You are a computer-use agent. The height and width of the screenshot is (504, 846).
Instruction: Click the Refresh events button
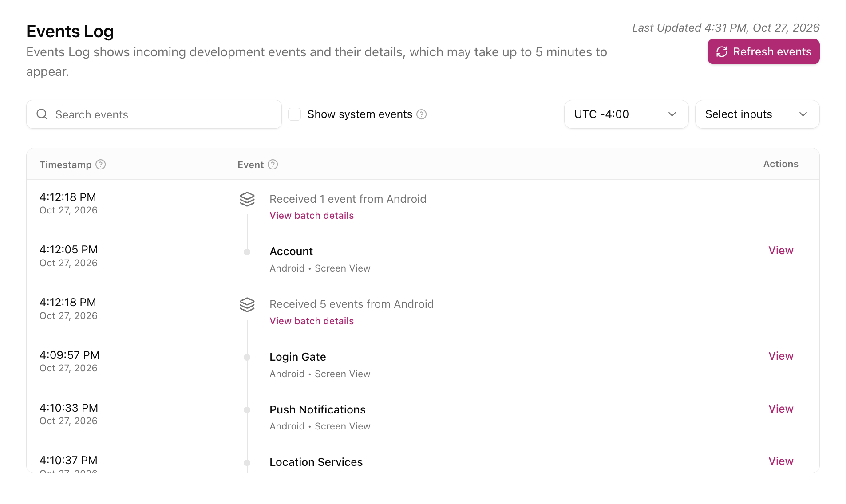[x=763, y=52]
